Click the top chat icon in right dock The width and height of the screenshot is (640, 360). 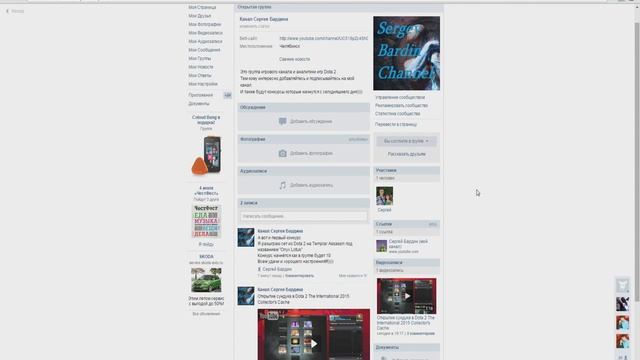(x=622, y=285)
